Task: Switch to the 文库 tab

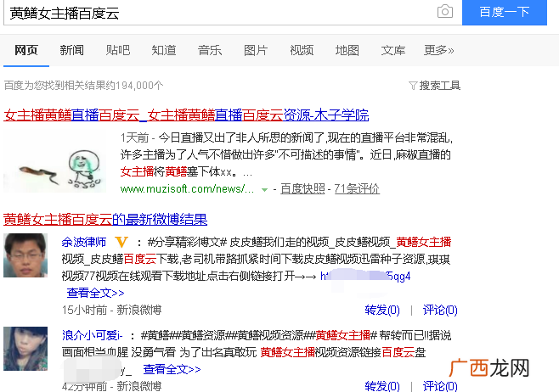Action: click(393, 50)
